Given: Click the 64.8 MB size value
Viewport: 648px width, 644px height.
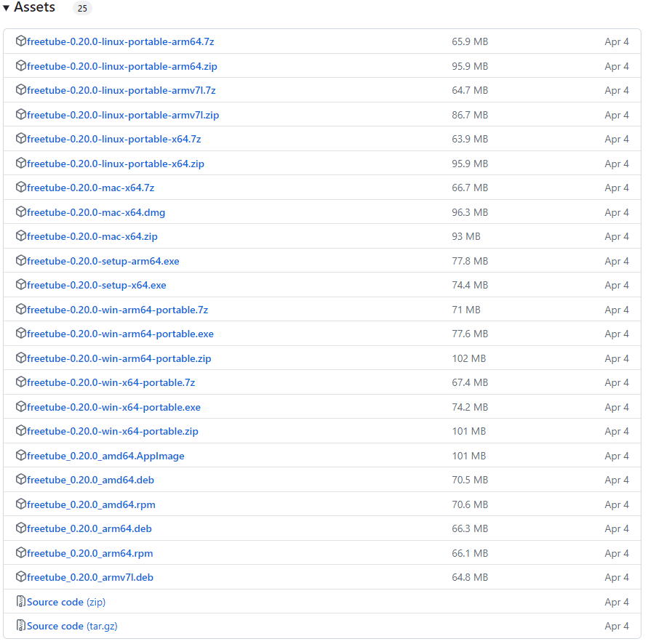Looking at the screenshot, I should coord(470,578).
